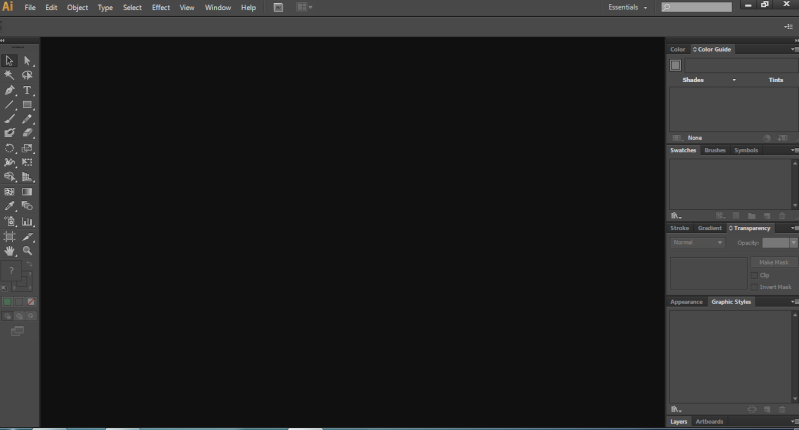Open Graphic Styles Libraries menu

[x=676, y=410]
